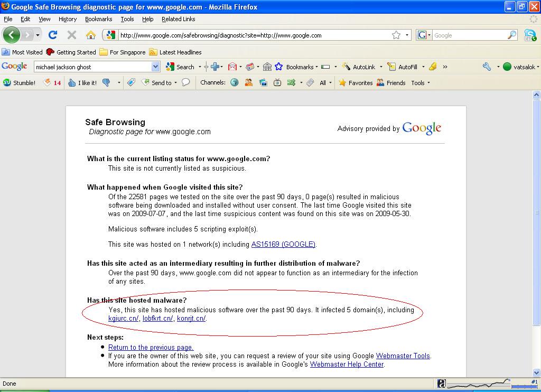
Task: Reload the page with the blue Reload icon
Action: [x=53, y=35]
